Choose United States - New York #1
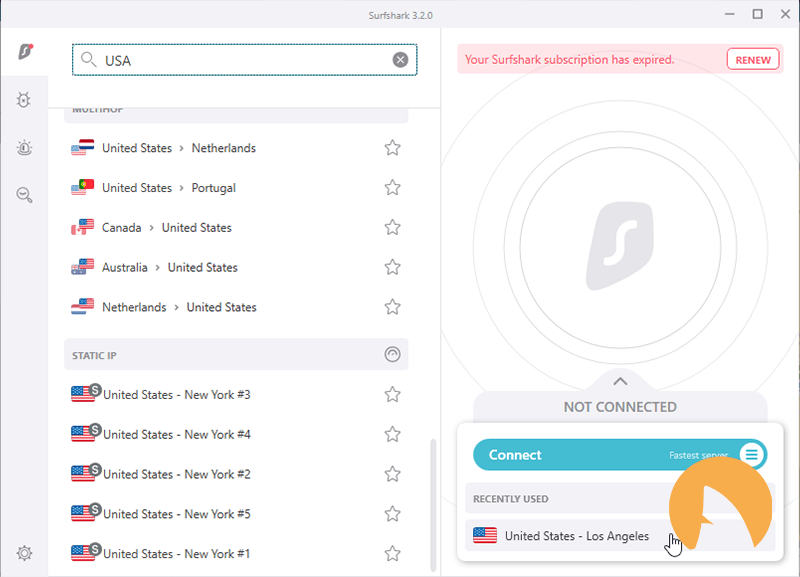This screenshot has height=577, width=800. pyautogui.click(x=236, y=554)
